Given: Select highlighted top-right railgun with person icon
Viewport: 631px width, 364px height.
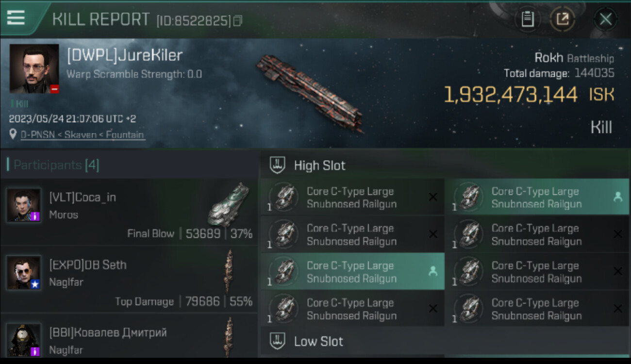Looking at the screenshot, I should point(537,198).
